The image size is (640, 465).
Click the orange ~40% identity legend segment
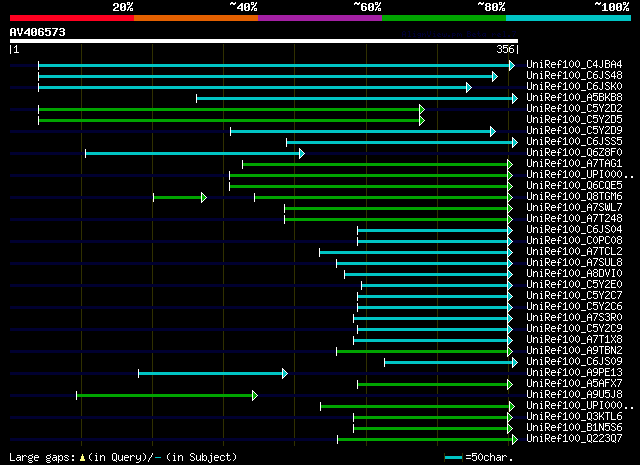(196, 18)
